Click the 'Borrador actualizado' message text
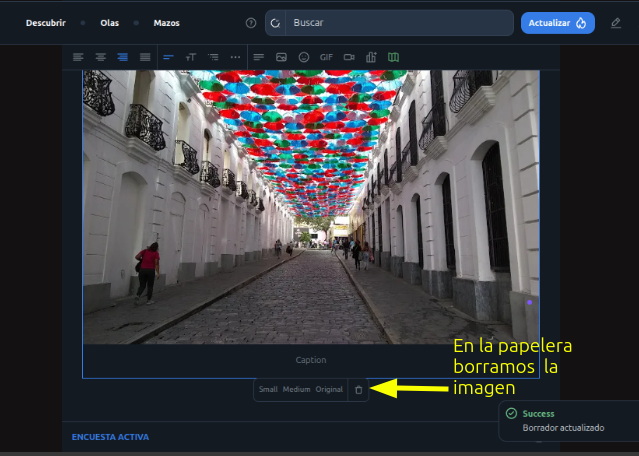 tap(563, 428)
